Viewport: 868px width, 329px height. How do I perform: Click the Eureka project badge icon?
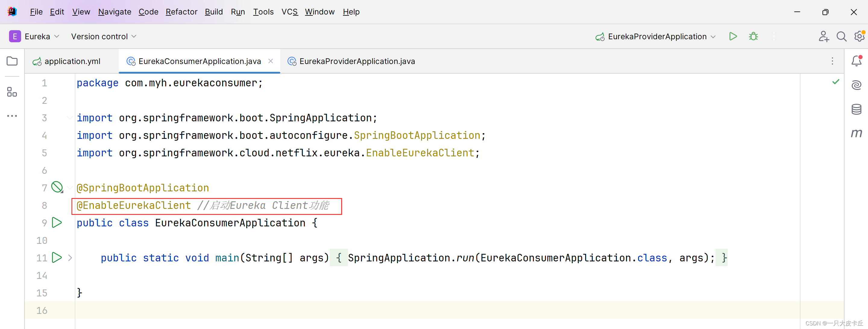point(15,37)
